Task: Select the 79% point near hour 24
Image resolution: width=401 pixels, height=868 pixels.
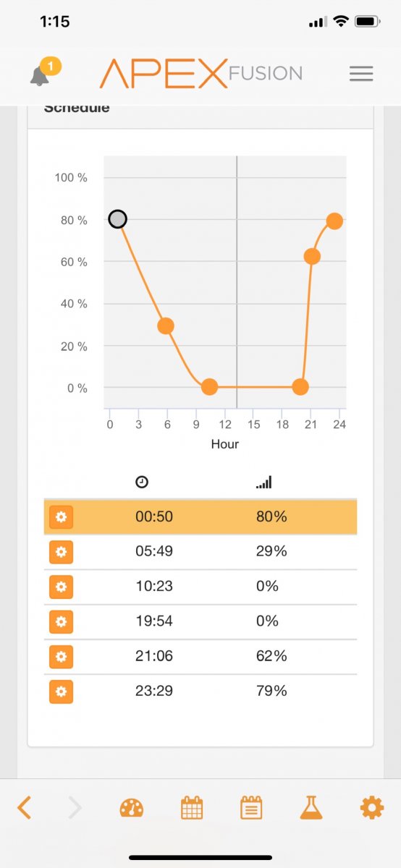Action: [334, 221]
